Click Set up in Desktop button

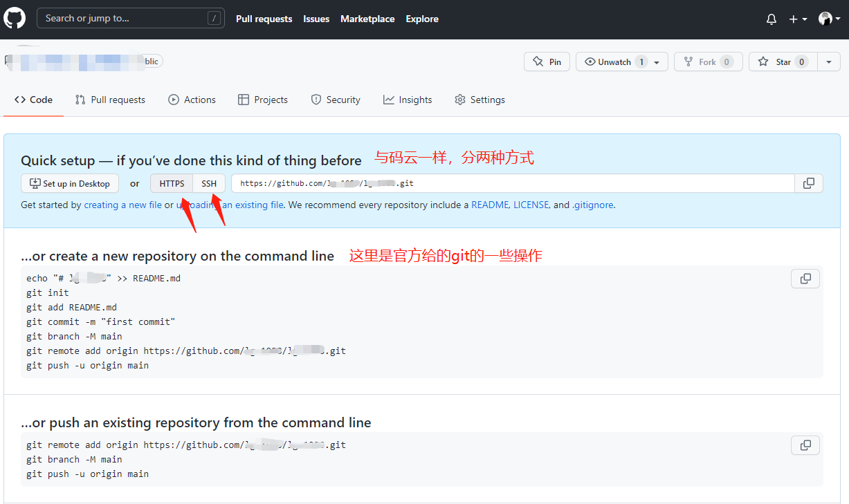[70, 183]
